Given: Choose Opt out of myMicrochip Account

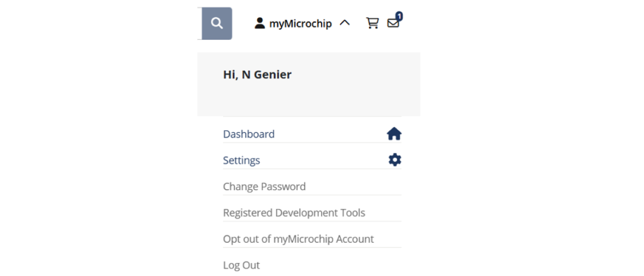Looking at the screenshot, I should 298,239.
